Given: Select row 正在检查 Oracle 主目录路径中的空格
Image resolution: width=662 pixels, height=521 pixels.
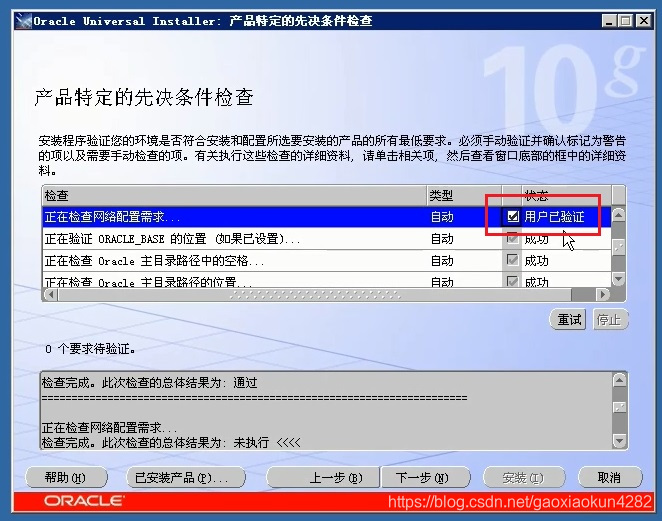Looking at the screenshot, I should coord(327,260).
